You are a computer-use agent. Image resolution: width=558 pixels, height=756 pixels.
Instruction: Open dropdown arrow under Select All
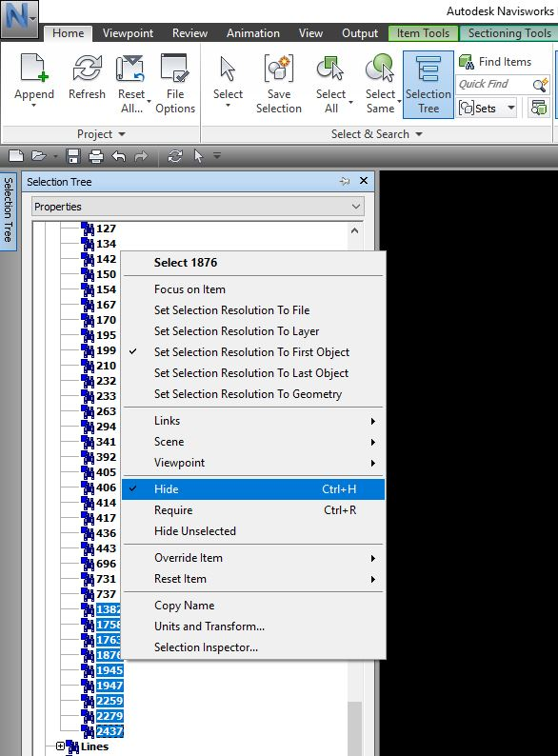(x=350, y=102)
